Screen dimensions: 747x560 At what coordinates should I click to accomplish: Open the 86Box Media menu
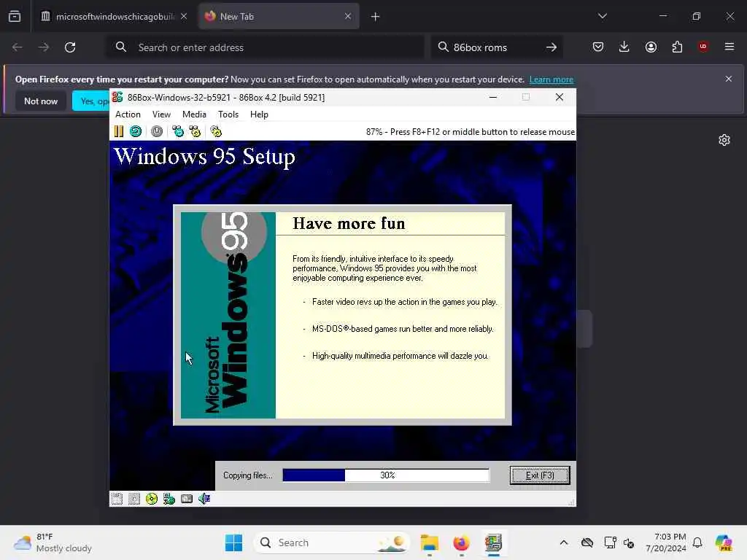194,114
